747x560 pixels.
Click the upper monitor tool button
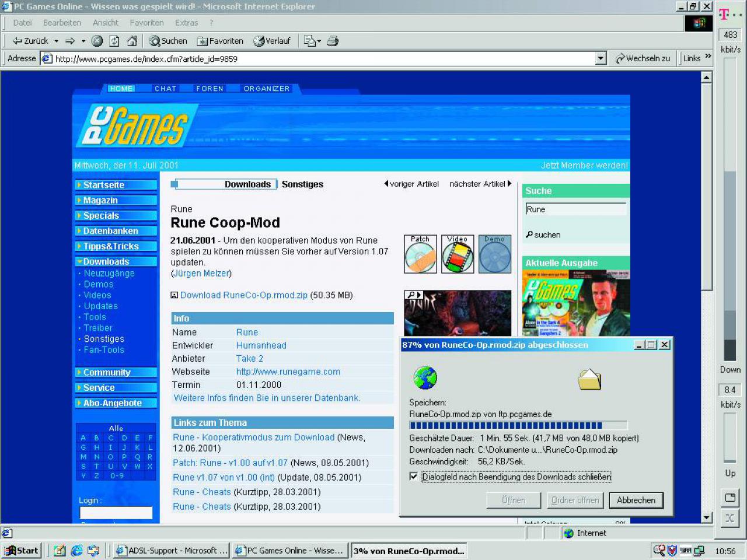(x=729, y=498)
